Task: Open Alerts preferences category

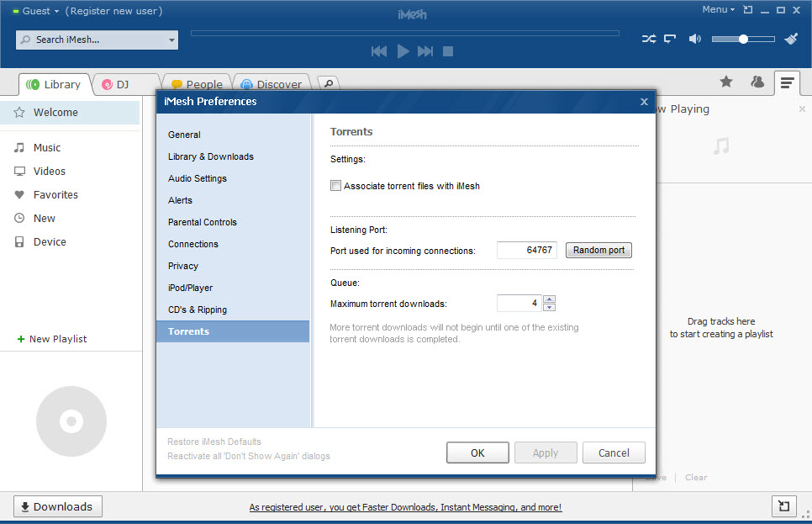Action: [180, 200]
